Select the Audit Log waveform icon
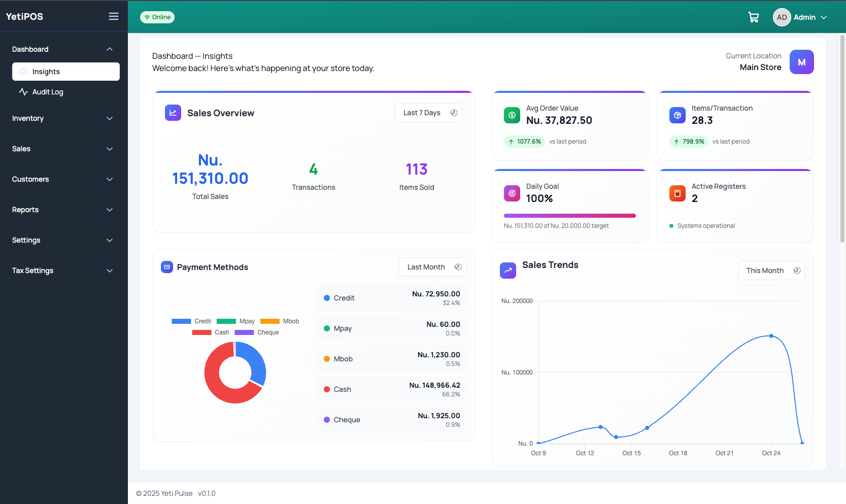Image resolution: width=846 pixels, height=504 pixels. coord(23,91)
